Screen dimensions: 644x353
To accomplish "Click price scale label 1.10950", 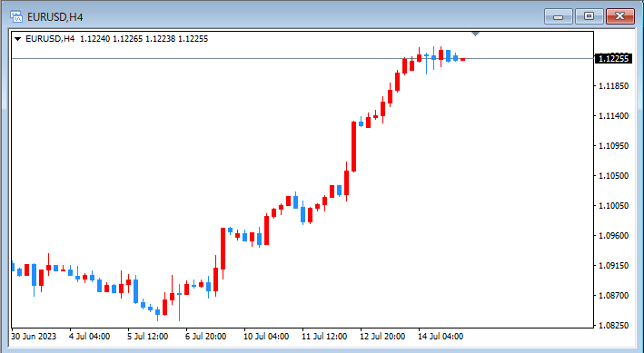I will click(x=614, y=146).
